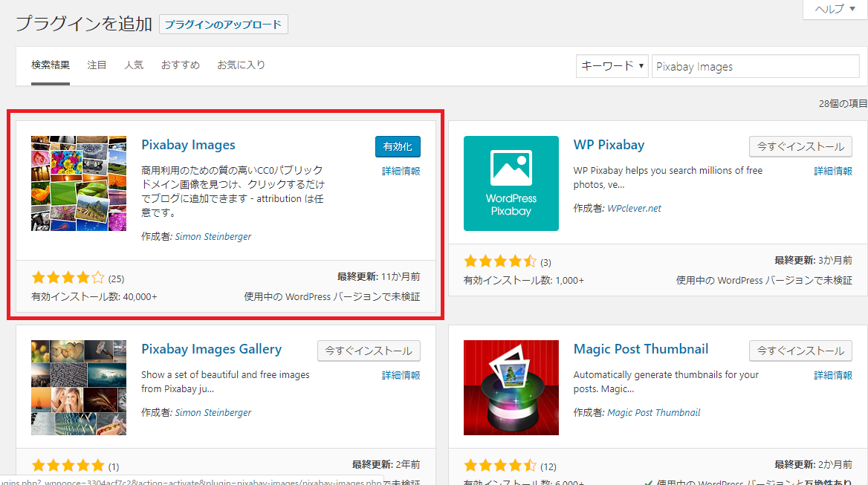
Task: Open the WP Pixabay plugin icon
Action: (x=511, y=183)
